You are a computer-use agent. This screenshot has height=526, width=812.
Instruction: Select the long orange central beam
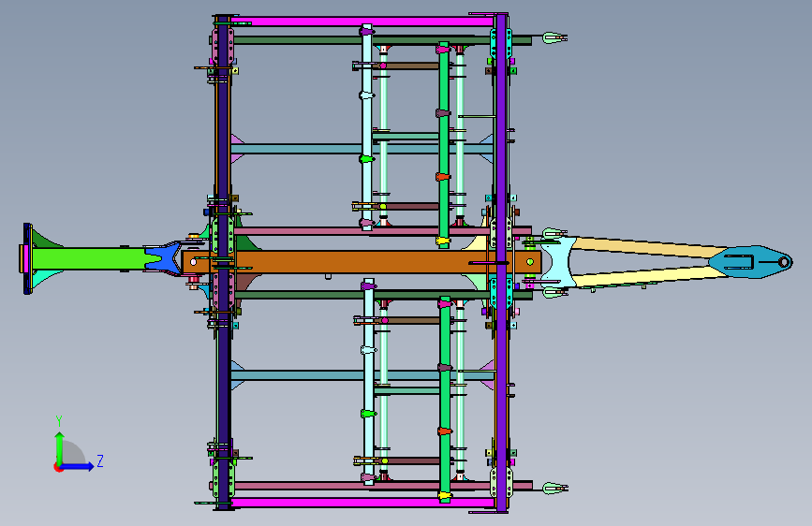click(362, 262)
